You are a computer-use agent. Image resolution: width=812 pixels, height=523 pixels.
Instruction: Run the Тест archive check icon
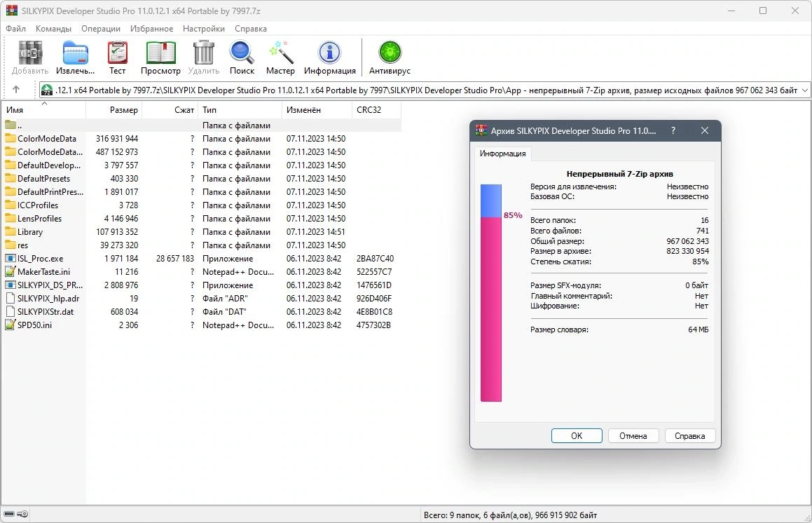(118, 53)
